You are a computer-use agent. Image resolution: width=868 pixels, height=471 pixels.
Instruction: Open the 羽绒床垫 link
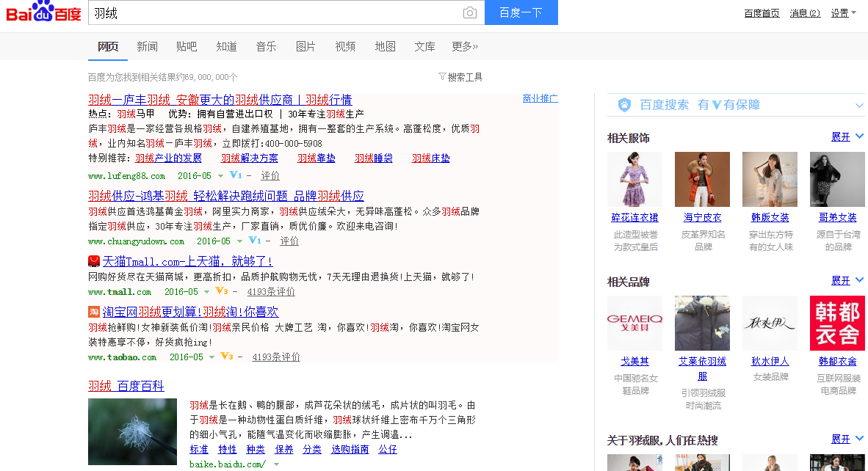click(430, 158)
